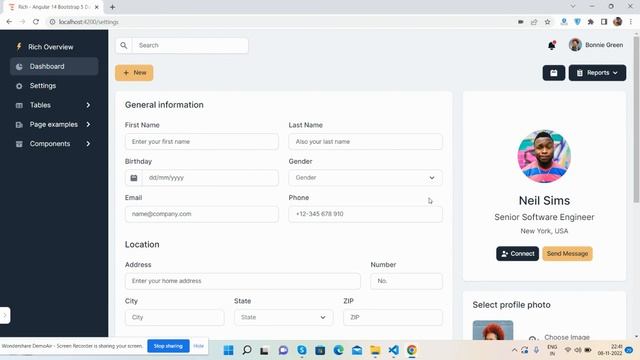Image resolution: width=640 pixels, height=360 pixels.
Task: Expand the Reports dropdown button
Action: coord(597,73)
